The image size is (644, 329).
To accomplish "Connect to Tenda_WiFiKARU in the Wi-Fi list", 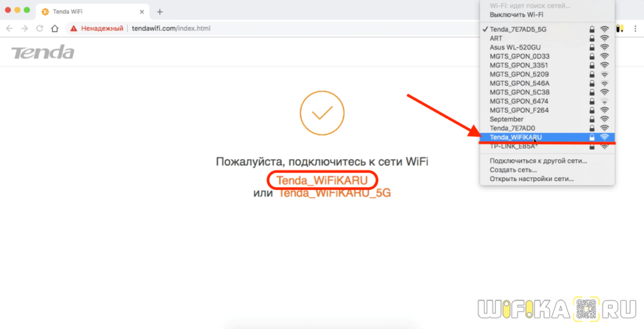I will coord(548,137).
